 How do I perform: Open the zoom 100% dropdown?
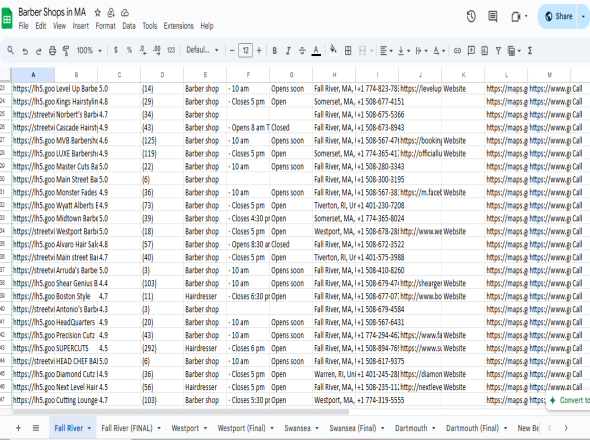(x=89, y=50)
